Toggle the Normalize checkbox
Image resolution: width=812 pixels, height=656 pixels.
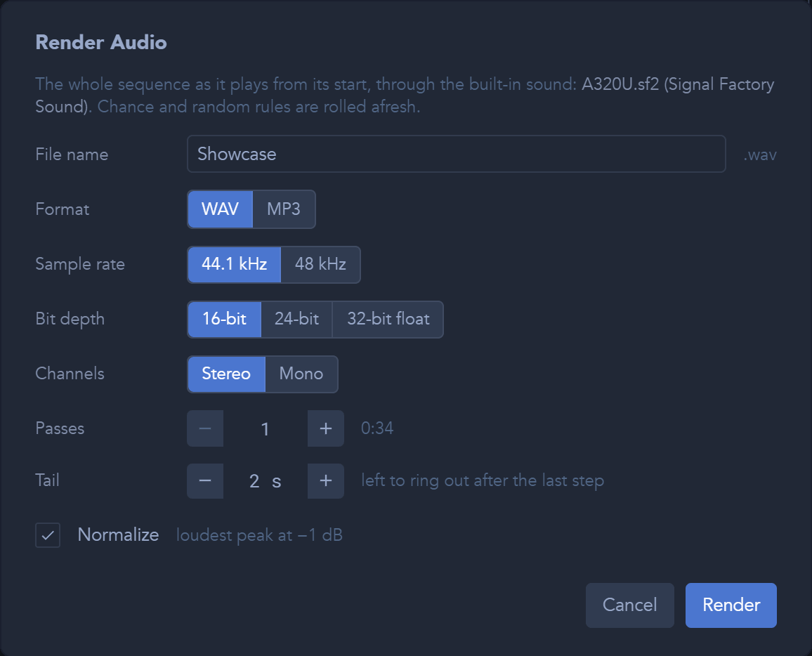[48, 535]
